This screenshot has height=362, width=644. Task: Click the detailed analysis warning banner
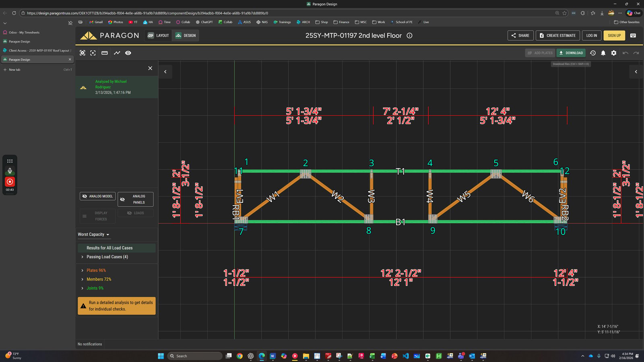pyautogui.click(x=117, y=306)
